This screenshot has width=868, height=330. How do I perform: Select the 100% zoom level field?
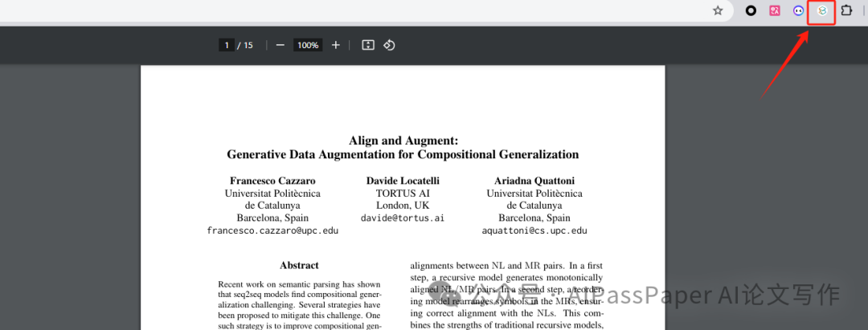pyautogui.click(x=308, y=45)
